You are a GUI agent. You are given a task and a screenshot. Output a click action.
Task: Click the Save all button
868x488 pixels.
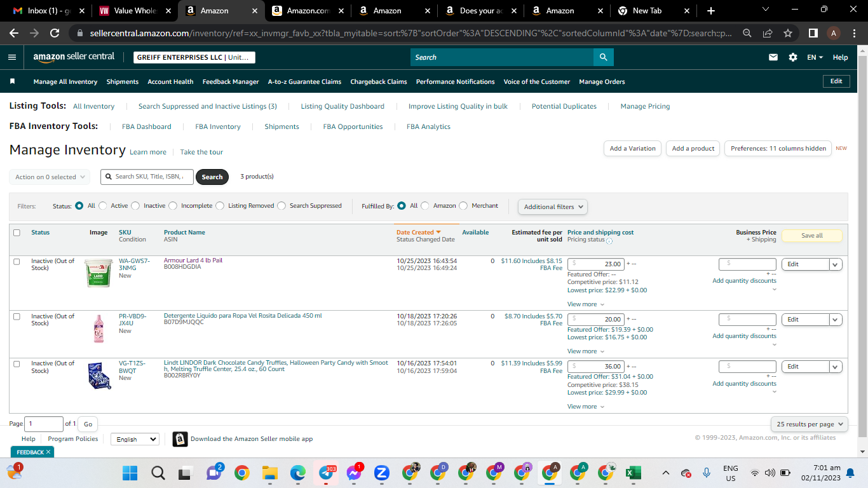[811, 236]
